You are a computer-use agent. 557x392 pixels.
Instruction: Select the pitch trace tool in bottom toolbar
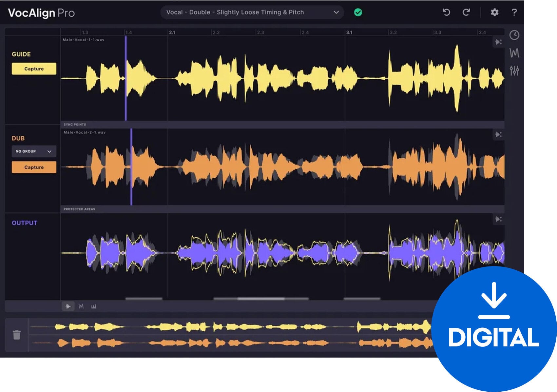click(82, 307)
